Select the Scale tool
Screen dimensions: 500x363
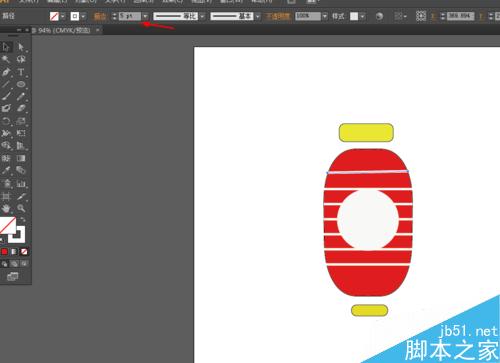click(x=21, y=121)
